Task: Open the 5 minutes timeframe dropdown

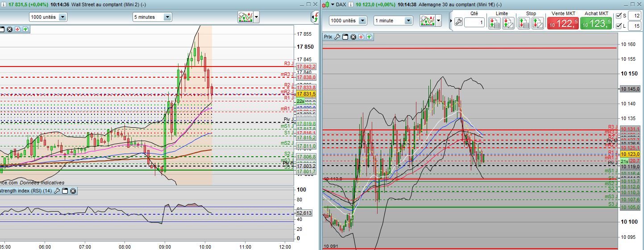Action: [152, 17]
